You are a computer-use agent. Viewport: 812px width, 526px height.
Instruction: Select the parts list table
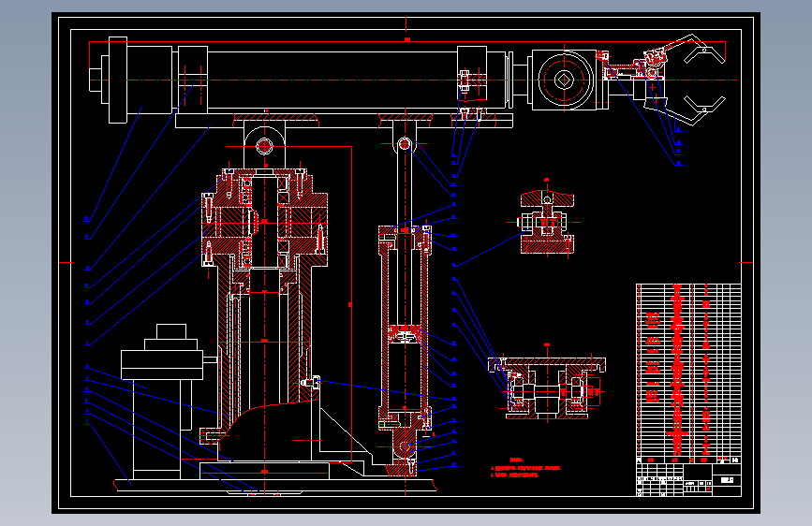(688, 373)
